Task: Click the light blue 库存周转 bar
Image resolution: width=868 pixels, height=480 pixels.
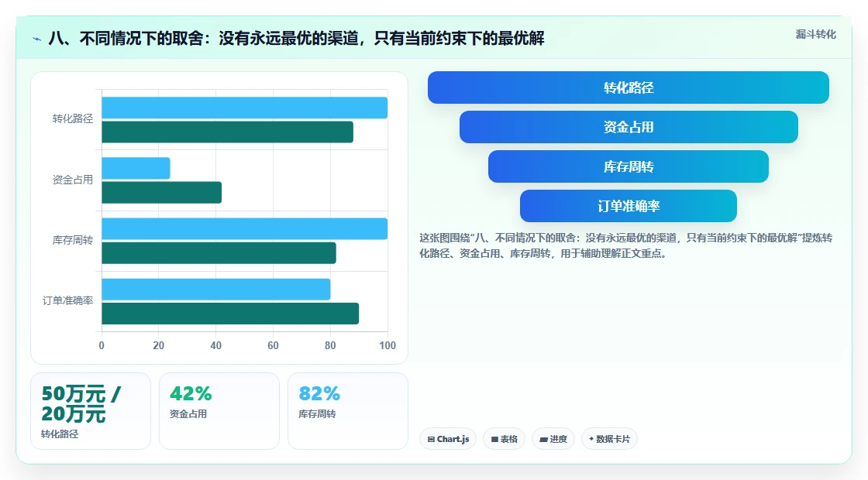Action: click(245, 229)
